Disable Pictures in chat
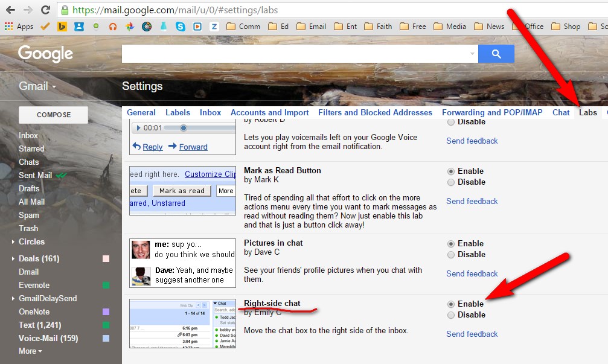 tap(452, 254)
